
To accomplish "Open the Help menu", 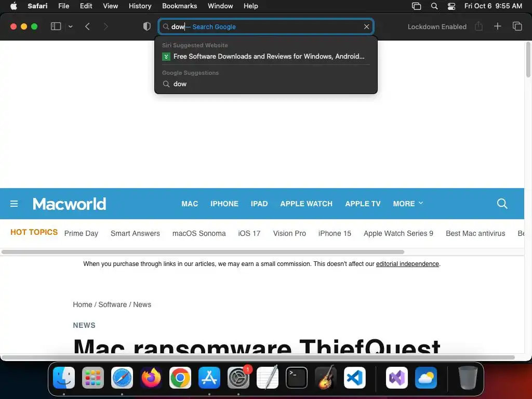I will pos(251,6).
